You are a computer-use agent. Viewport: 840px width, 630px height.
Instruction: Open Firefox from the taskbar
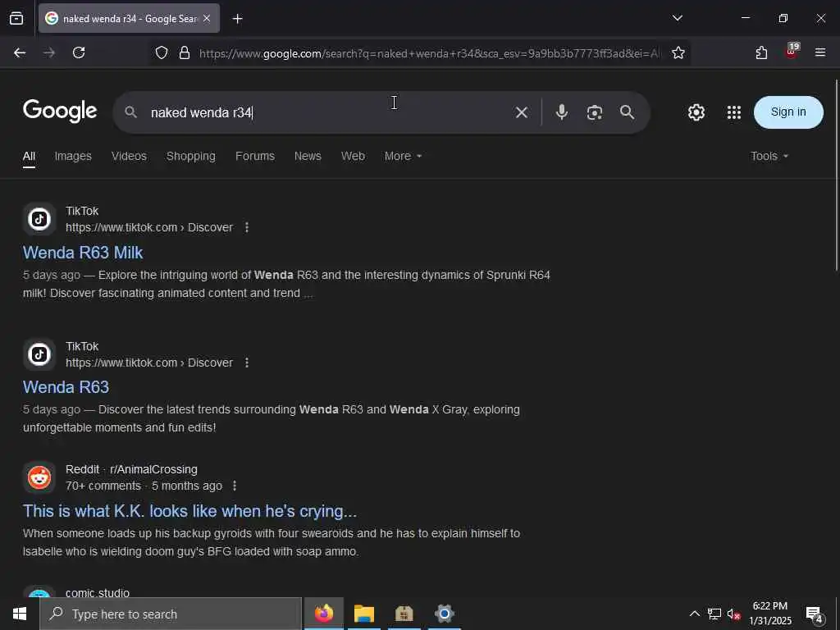point(323,614)
